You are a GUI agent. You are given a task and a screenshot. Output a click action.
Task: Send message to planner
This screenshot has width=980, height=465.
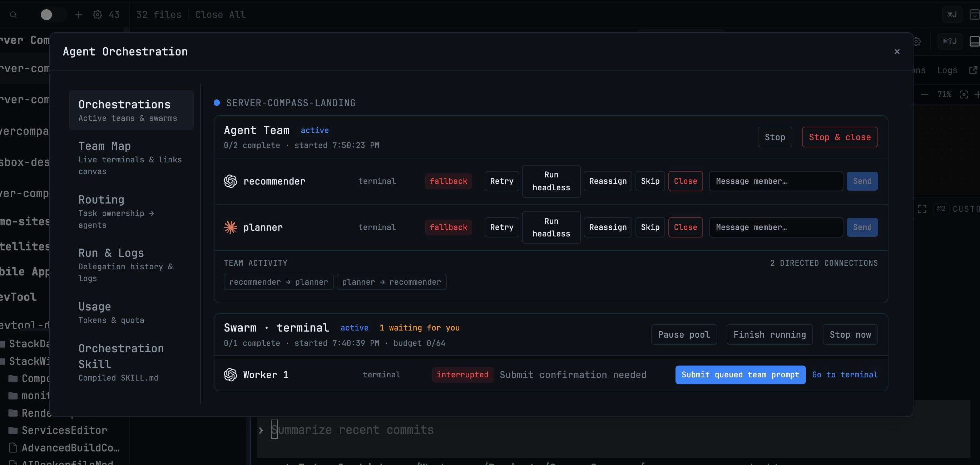[x=862, y=227]
